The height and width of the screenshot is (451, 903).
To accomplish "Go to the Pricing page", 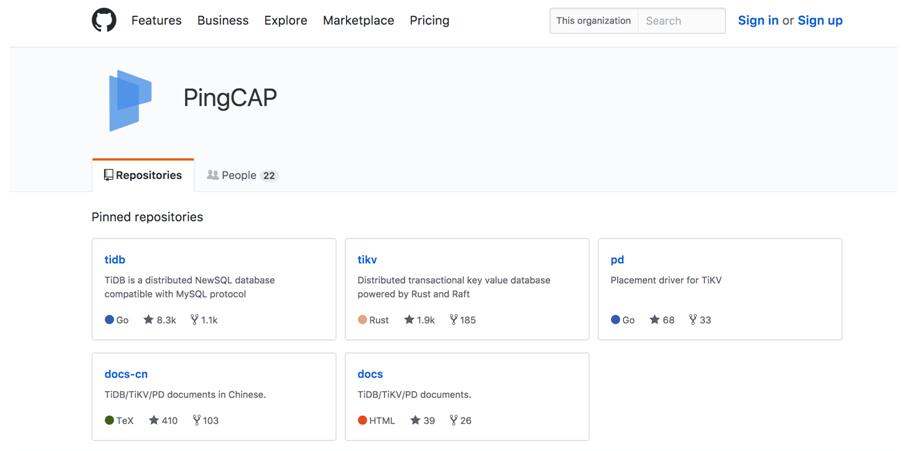I will 429,20.
